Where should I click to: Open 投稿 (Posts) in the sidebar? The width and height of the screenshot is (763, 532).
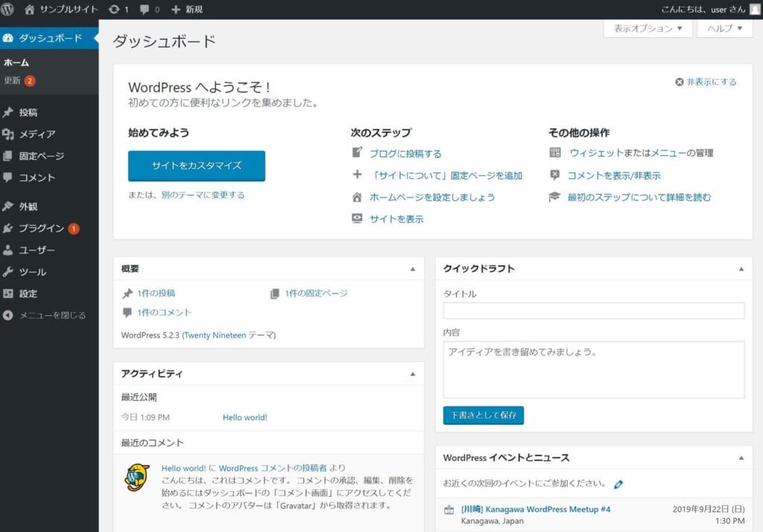(x=28, y=113)
